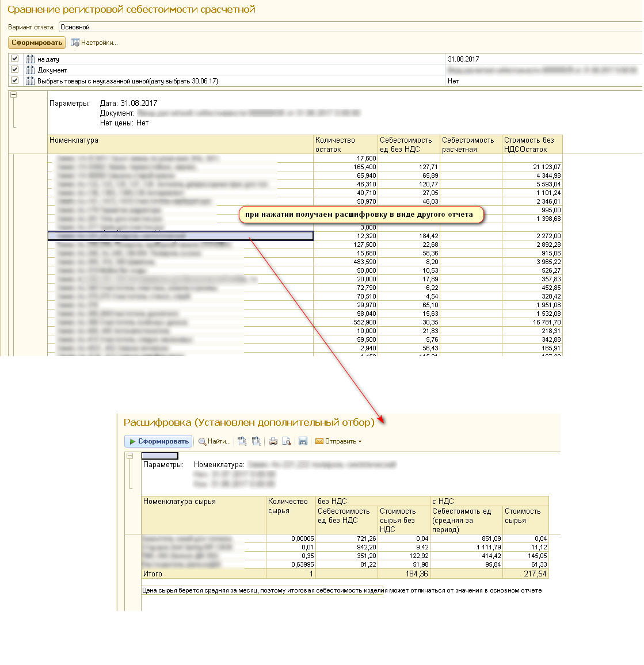Image resolution: width=644 pixels, height=665 pixels.
Task: Click the Найти magnifier search icon
Action: (203, 442)
